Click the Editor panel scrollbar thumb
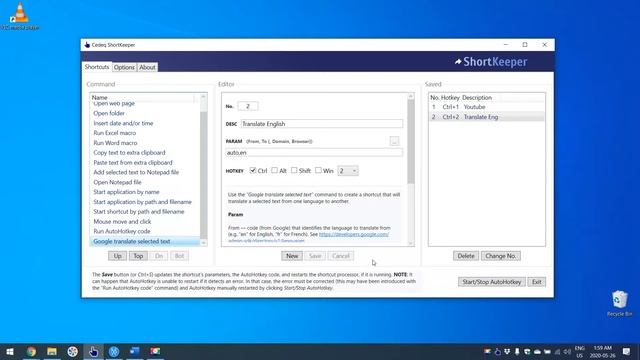640x360 pixels. (411, 142)
